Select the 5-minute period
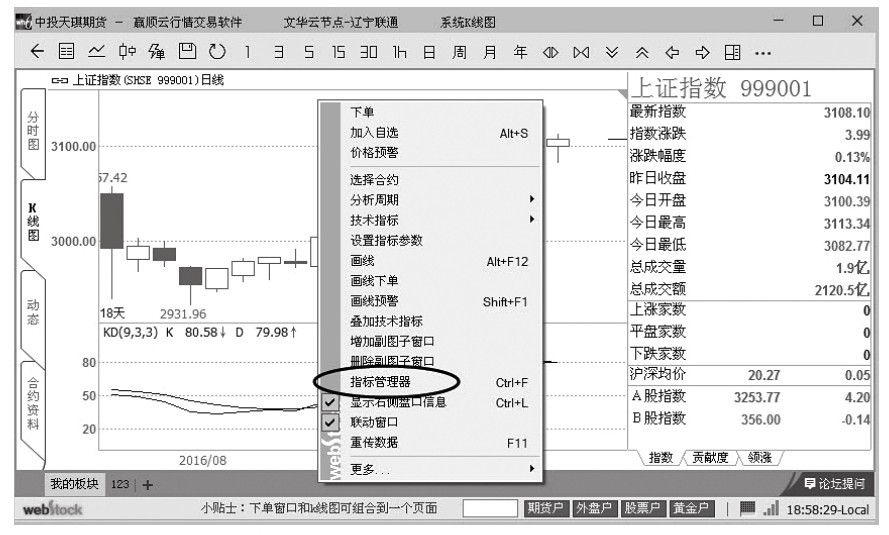Screen dimensions: 889x535 308,52
